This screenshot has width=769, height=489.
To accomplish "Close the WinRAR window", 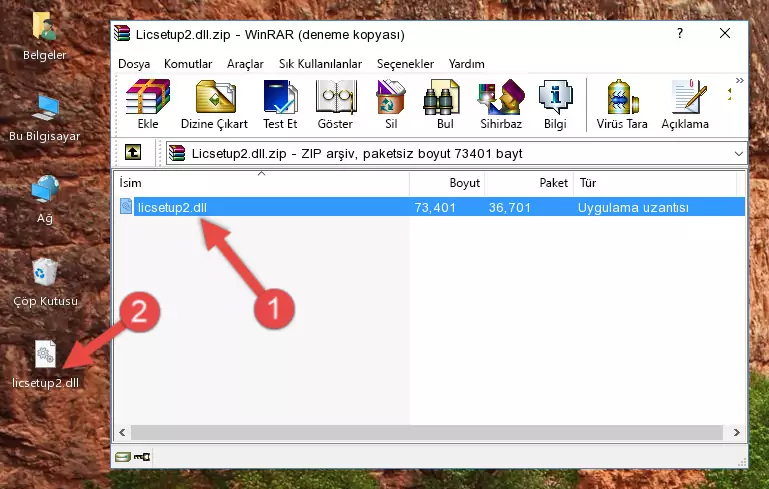I will click(725, 33).
